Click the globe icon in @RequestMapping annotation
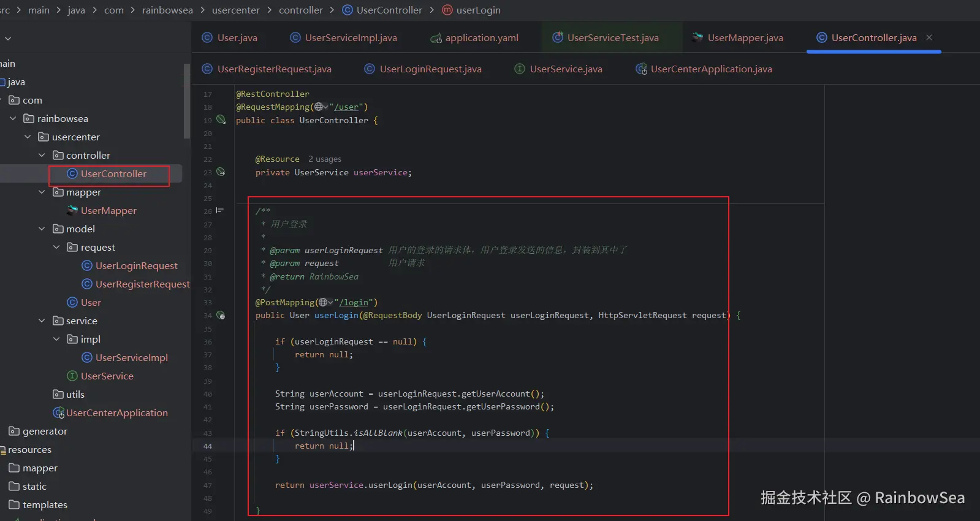 pyautogui.click(x=319, y=107)
